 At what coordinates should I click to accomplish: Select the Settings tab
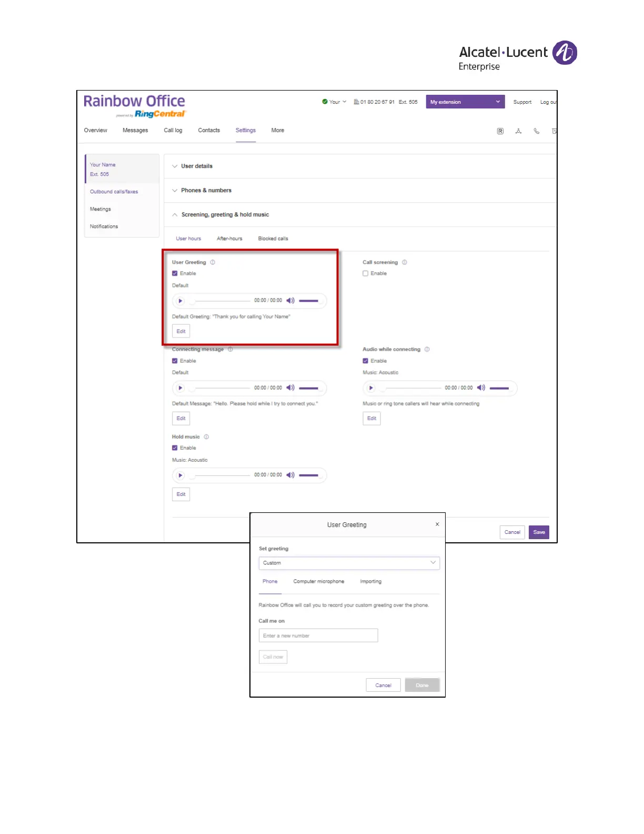[x=246, y=130]
